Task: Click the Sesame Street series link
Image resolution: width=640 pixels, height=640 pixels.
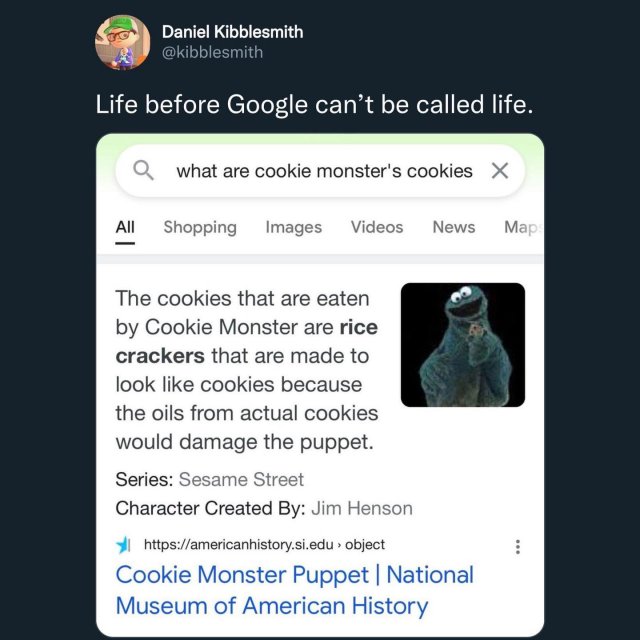Action: pos(241,479)
